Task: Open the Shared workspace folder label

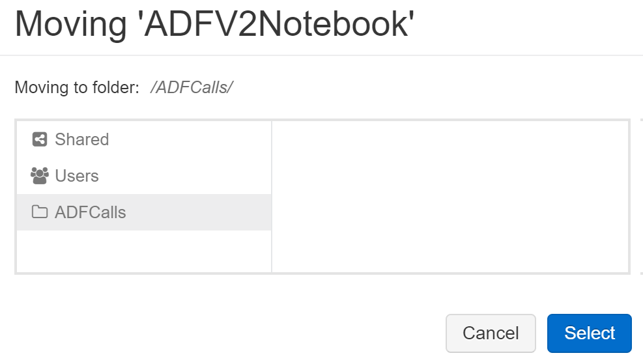Action: tap(82, 139)
